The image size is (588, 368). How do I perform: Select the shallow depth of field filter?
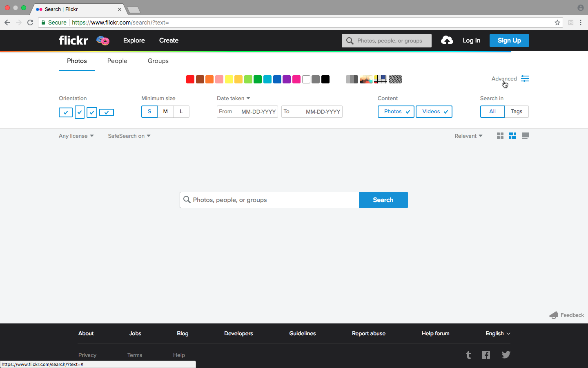tap(366, 79)
